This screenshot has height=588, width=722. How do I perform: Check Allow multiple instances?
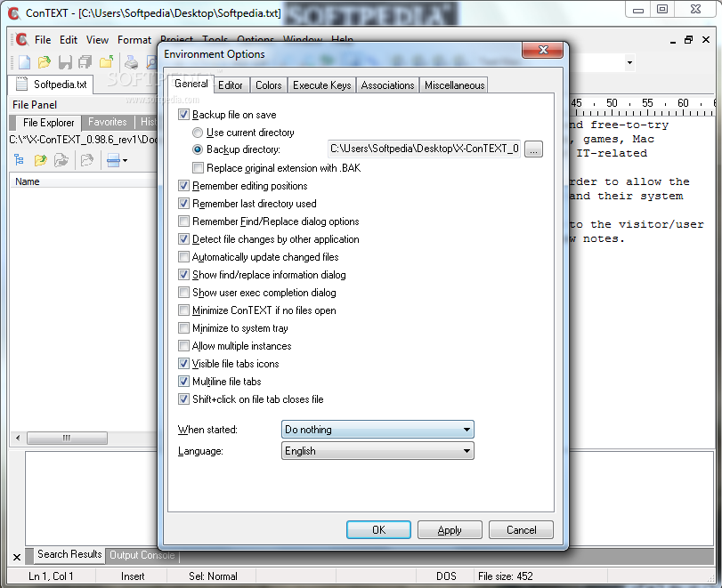tap(183, 345)
